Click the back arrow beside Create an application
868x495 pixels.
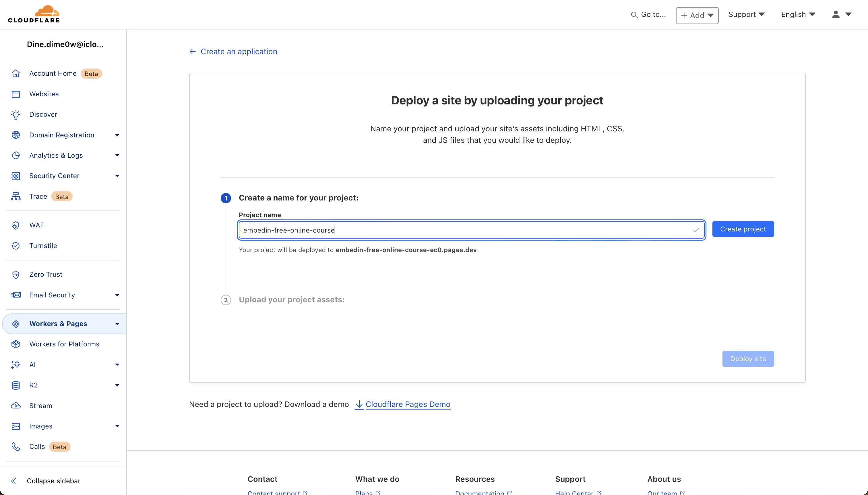[193, 51]
